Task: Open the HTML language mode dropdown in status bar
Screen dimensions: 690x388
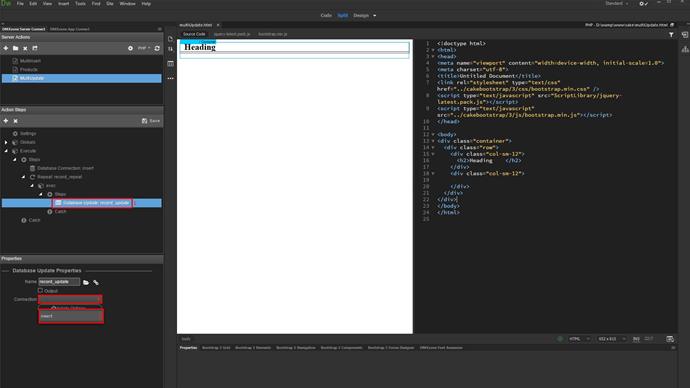Action: pos(579,339)
